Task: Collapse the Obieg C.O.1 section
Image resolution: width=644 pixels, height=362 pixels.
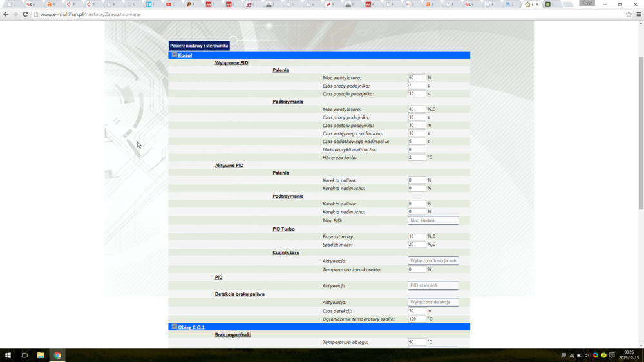Action: [174, 327]
